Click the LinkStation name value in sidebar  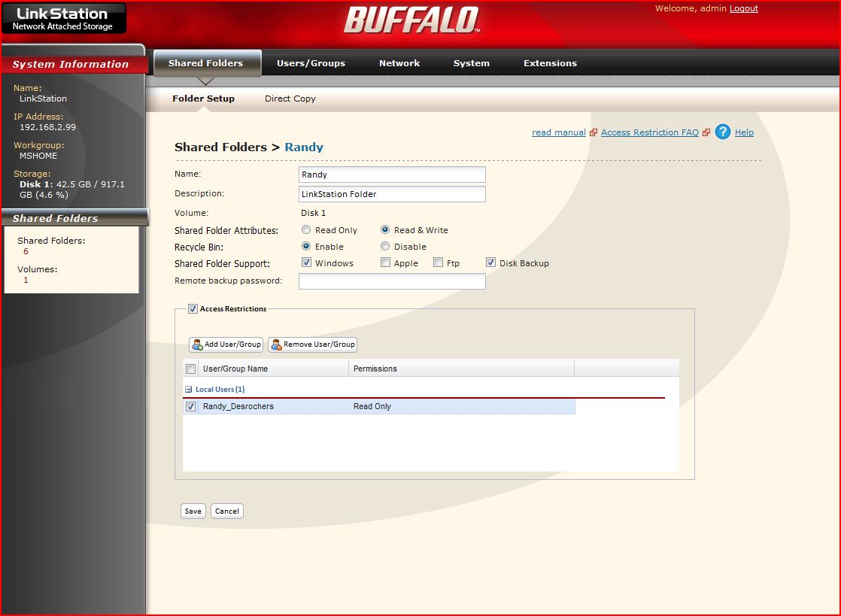[43, 99]
